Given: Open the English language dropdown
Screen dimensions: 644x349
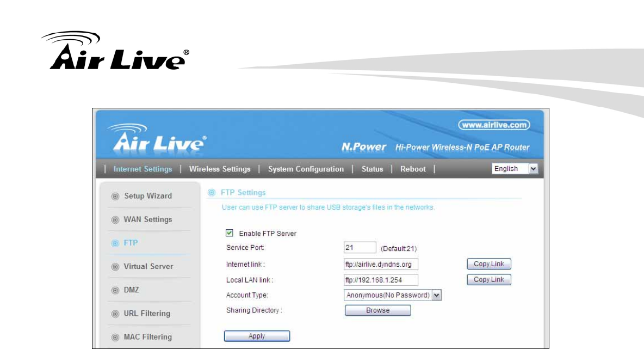Looking at the screenshot, I should [x=515, y=169].
